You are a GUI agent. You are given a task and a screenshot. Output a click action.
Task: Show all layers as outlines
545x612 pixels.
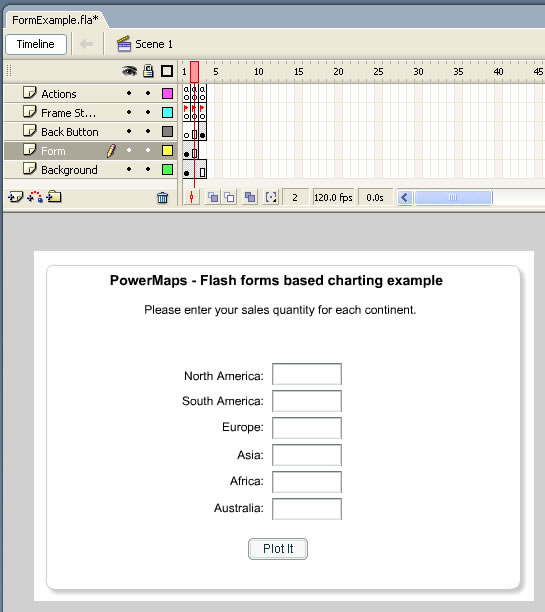[x=167, y=71]
